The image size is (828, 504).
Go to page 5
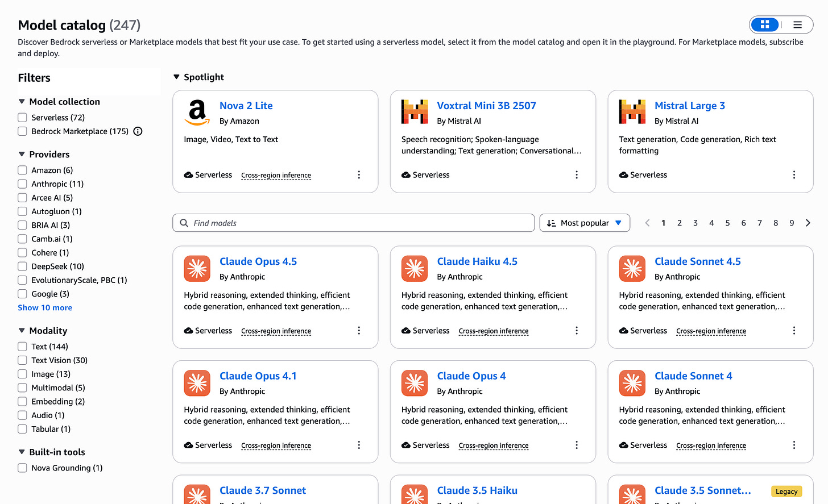tap(727, 223)
